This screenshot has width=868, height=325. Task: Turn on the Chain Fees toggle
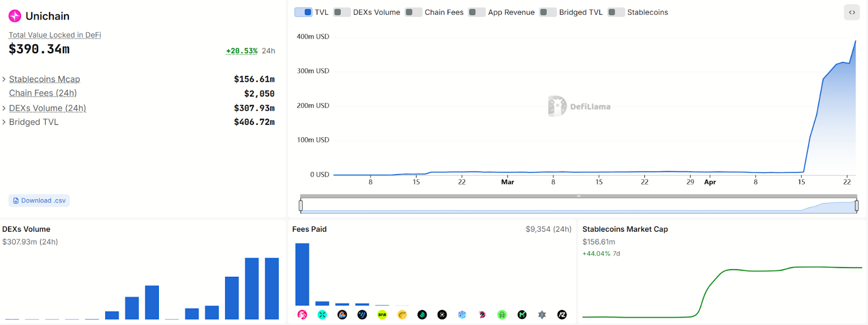pyautogui.click(x=413, y=12)
